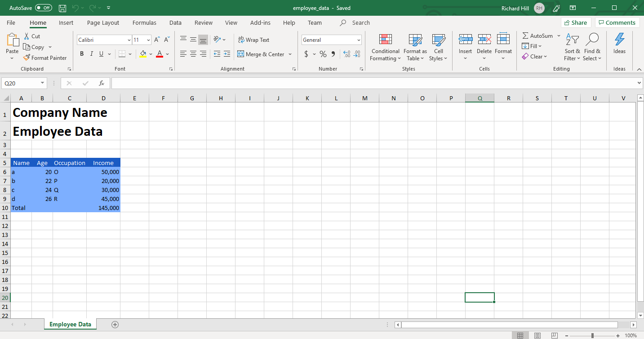644x339 pixels.
Task: Open Cell Styles gallery
Action: tap(438, 47)
